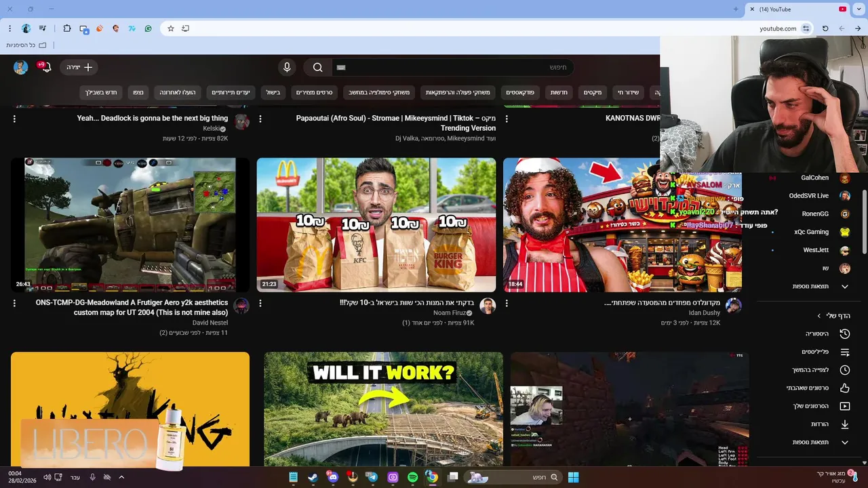Click the David Nestel channel avatar

241,306
